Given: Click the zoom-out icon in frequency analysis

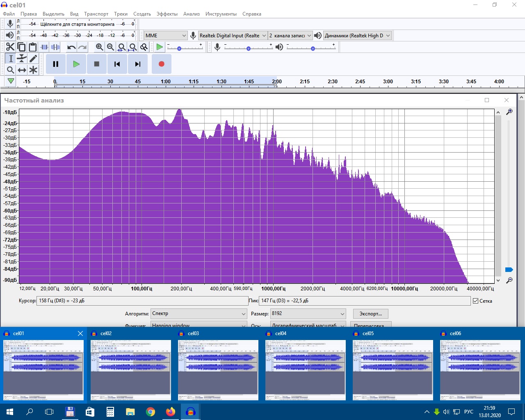Looking at the screenshot, I should pos(509,280).
